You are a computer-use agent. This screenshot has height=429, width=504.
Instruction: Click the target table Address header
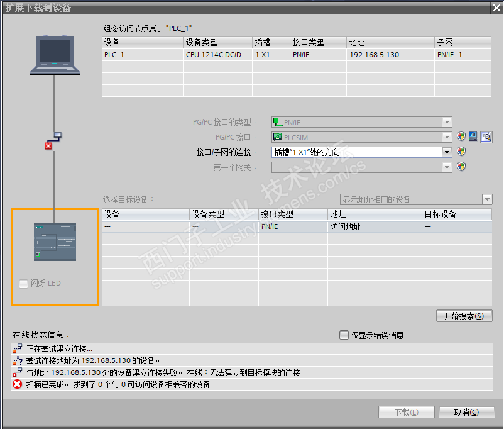point(375,214)
